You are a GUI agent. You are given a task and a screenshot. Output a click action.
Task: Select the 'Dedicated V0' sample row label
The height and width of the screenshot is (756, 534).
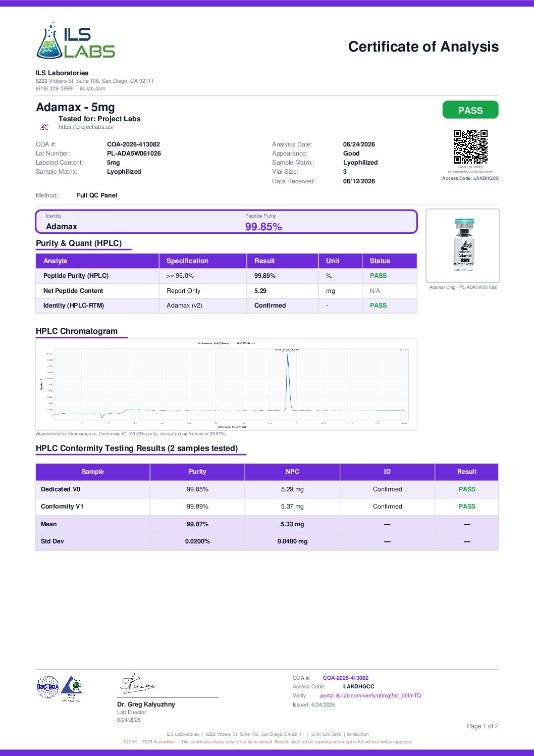[61, 489]
